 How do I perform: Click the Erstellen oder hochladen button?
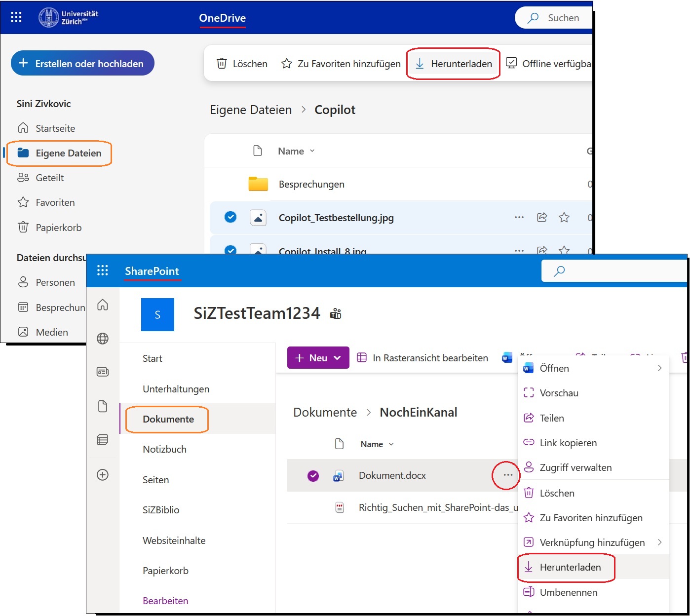pos(82,63)
